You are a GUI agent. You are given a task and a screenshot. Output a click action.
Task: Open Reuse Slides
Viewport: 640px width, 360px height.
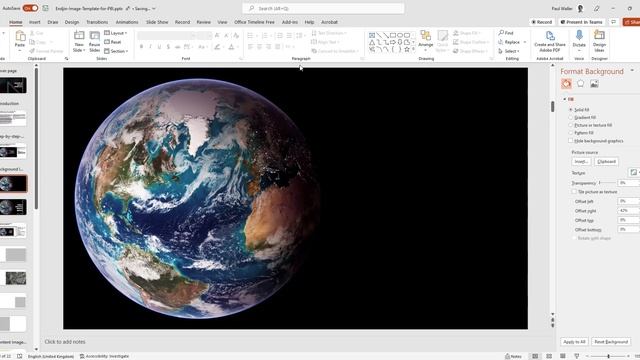click(x=94, y=41)
